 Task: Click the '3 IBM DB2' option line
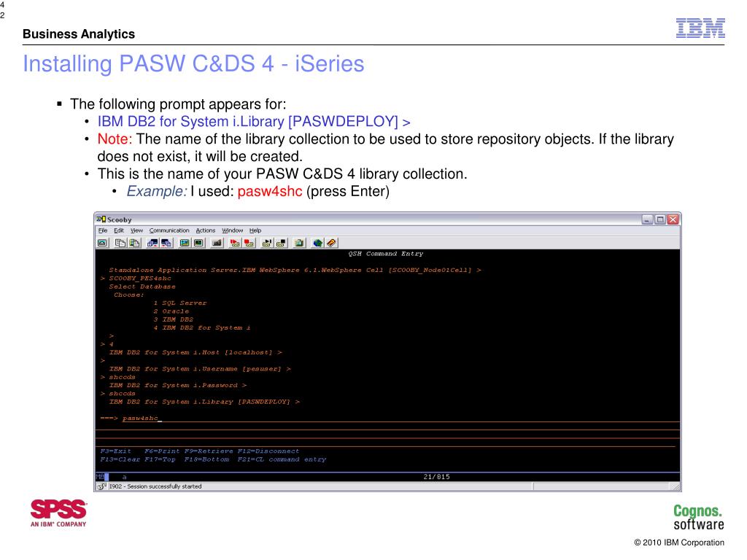[x=174, y=319]
